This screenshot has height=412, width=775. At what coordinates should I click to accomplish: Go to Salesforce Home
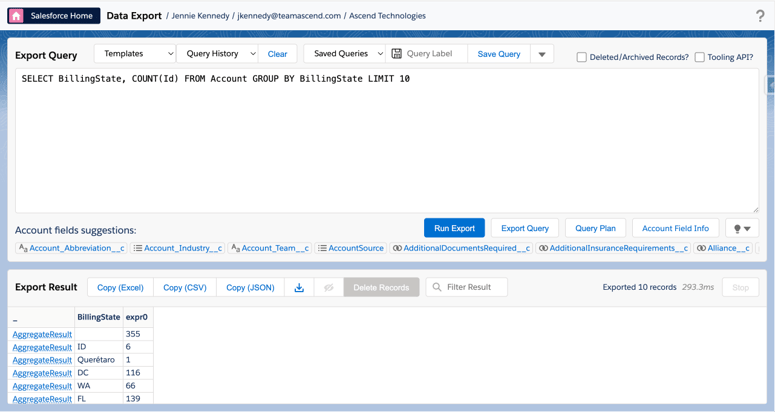[53, 16]
